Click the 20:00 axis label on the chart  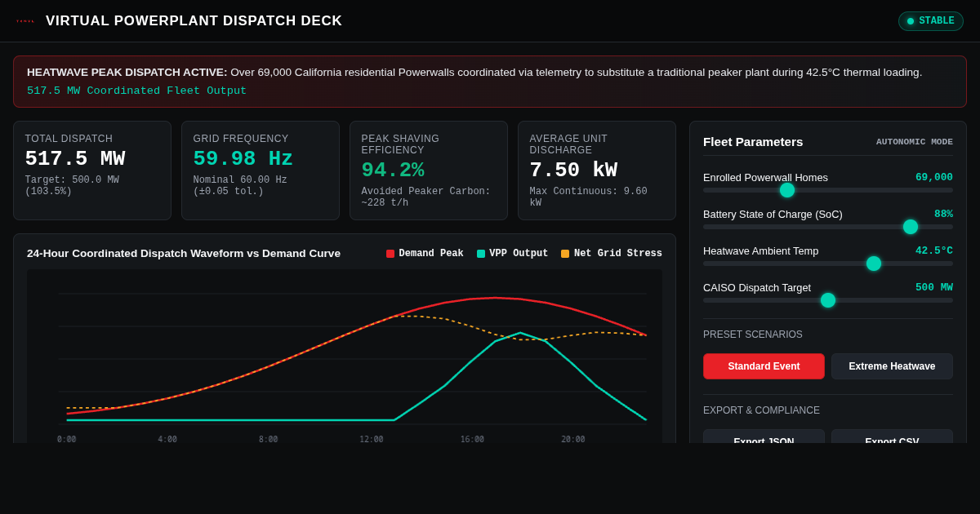point(573,439)
